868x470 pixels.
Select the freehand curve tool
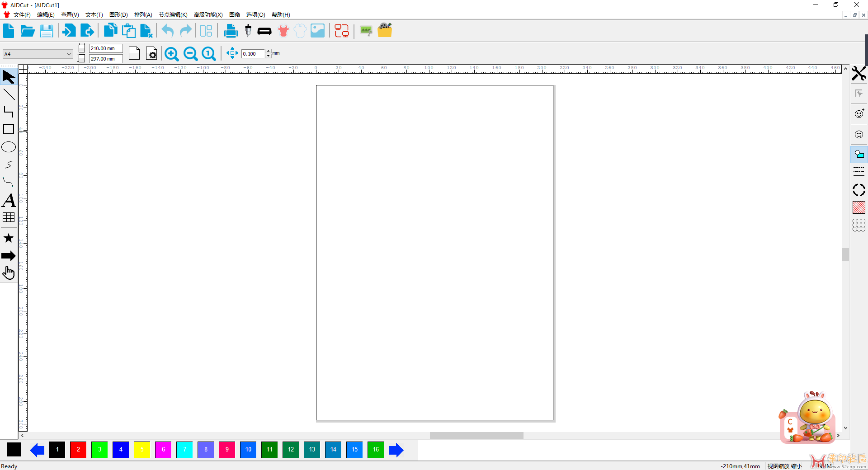pos(9,164)
